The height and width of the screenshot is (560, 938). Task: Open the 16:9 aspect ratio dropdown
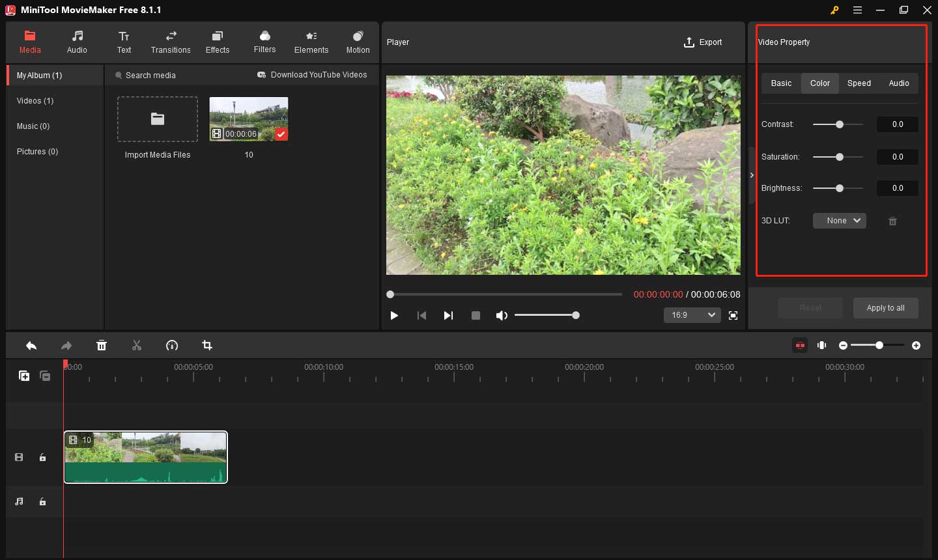pos(692,315)
